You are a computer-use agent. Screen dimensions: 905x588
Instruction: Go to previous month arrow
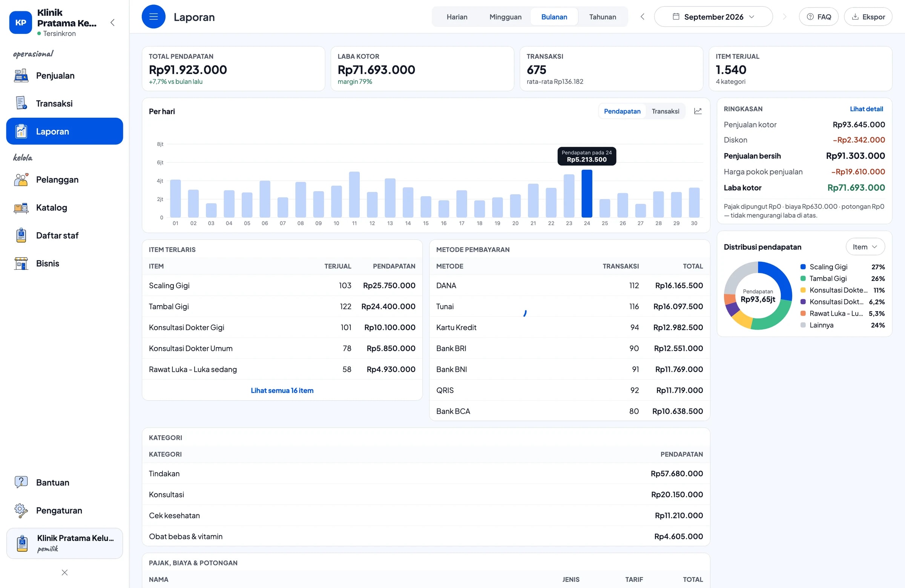tap(642, 17)
